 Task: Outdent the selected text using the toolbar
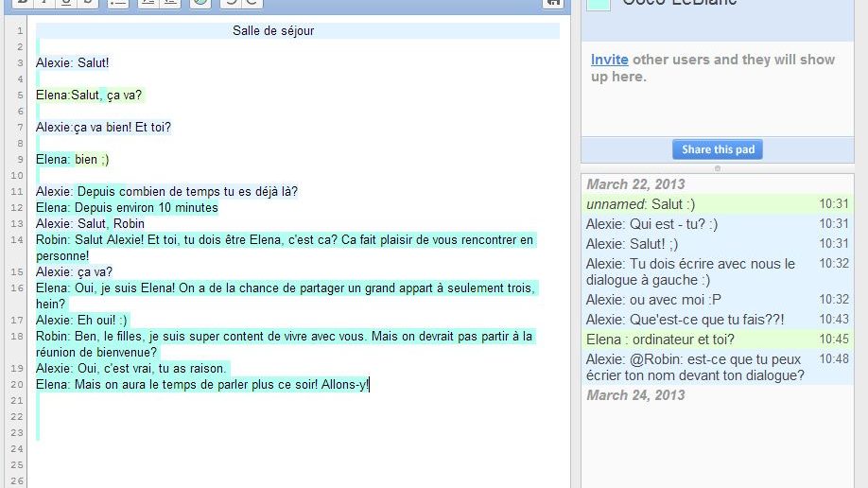169,3
